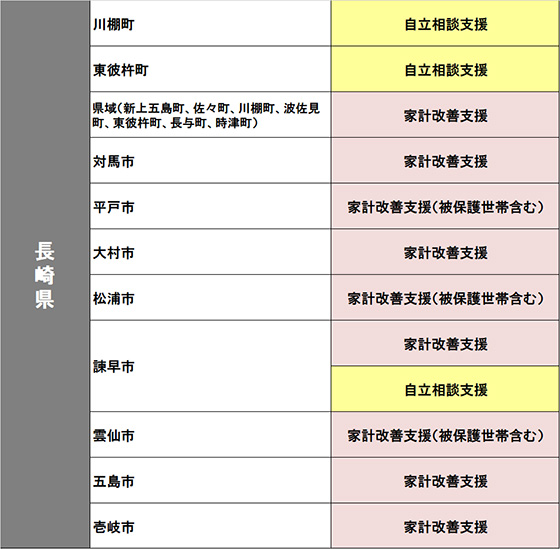Viewport: 560px width, 549px height.
Task: Select the 対馬市 cell
Action: click(x=211, y=160)
